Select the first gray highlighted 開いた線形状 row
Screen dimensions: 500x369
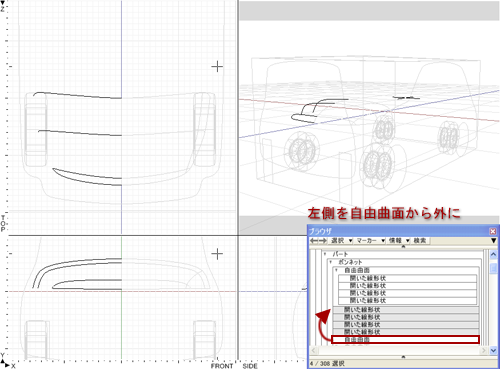[x=406, y=310]
